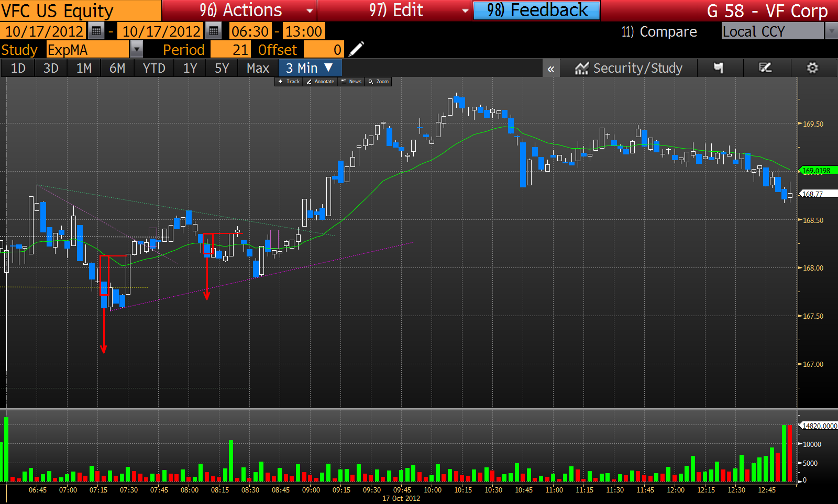Open the 97) Edit dropdown menu

395,10
